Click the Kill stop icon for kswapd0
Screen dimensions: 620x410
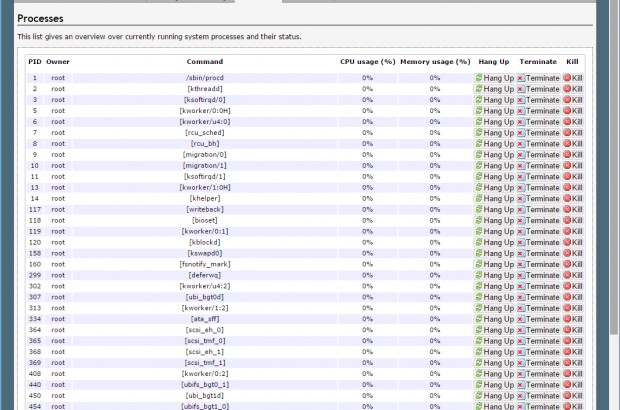[568, 253]
